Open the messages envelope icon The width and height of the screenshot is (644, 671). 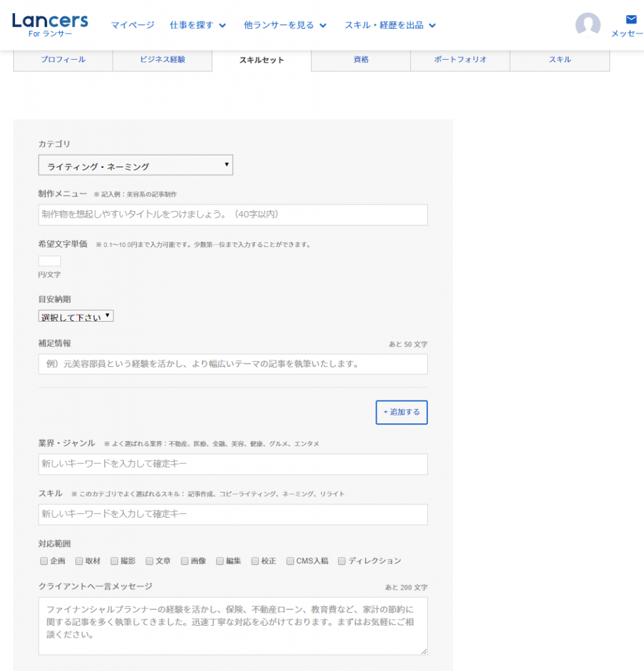(x=631, y=20)
